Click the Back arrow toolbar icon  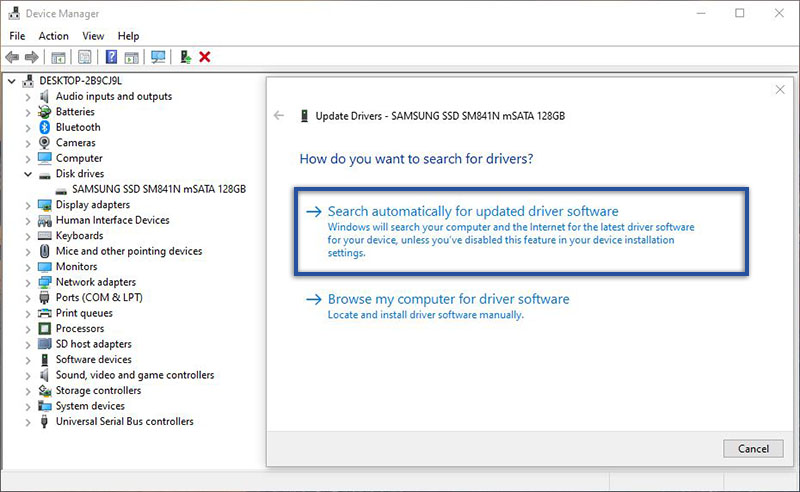(12, 57)
